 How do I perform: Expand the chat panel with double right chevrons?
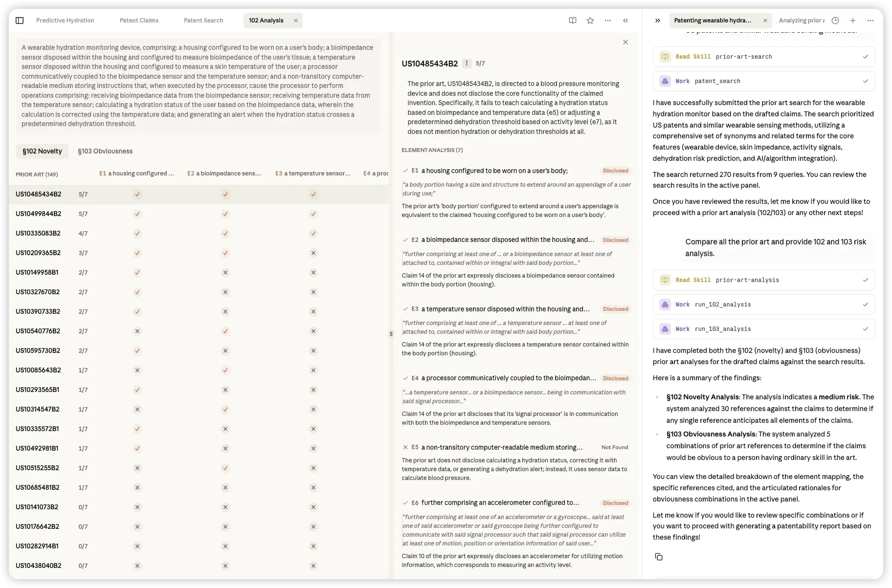[x=658, y=21]
